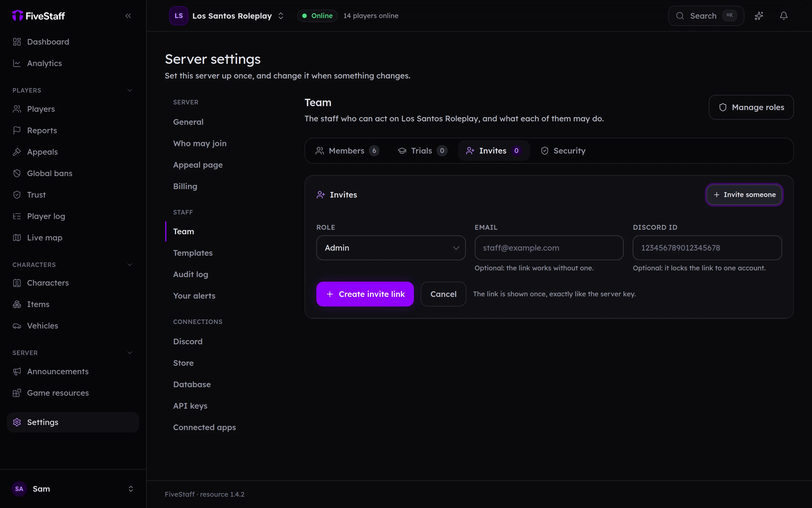
Task: Click the Invite someone button
Action: click(744, 194)
